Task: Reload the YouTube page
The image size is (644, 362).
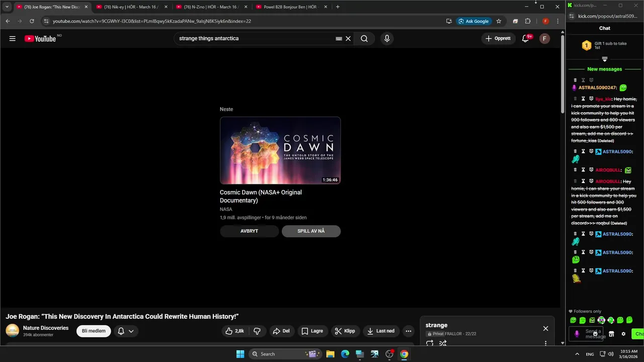Action: click(32, 21)
